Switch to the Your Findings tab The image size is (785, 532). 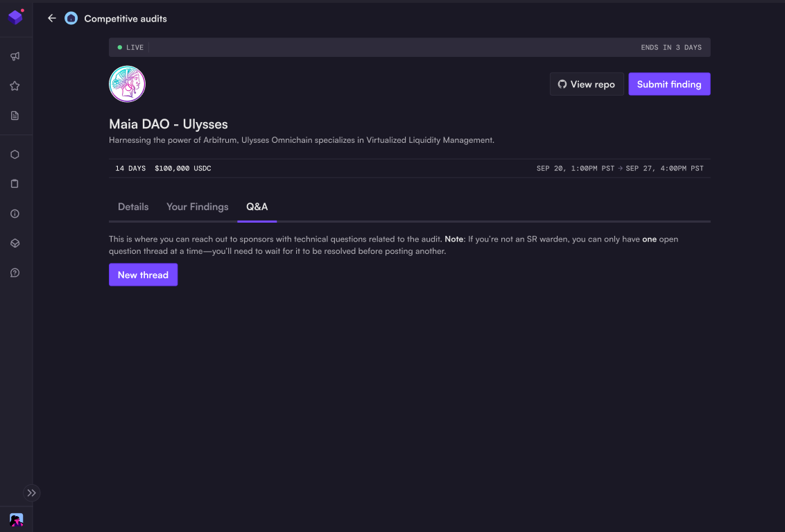pos(197,207)
